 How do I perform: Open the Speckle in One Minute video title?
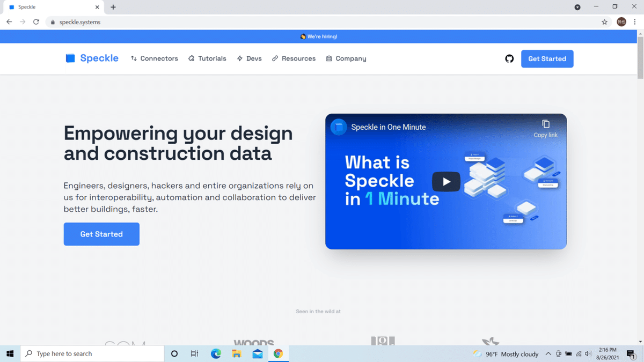click(389, 127)
